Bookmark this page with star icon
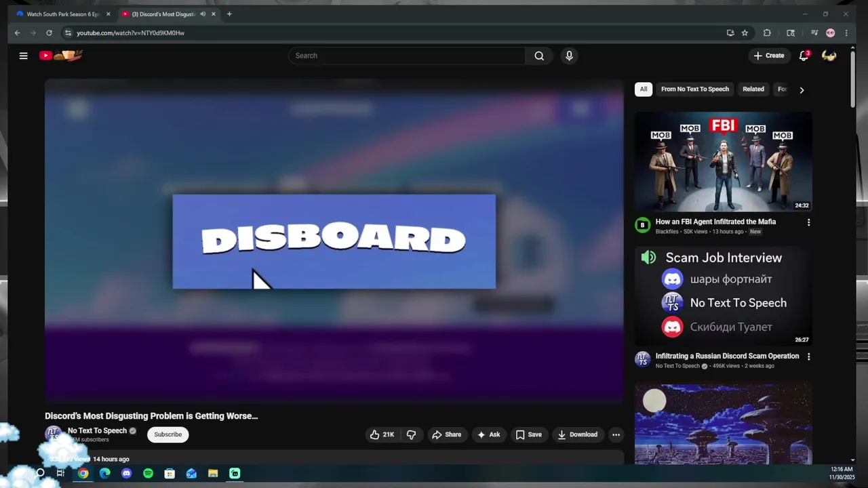The height and width of the screenshot is (488, 868). (x=745, y=33)
